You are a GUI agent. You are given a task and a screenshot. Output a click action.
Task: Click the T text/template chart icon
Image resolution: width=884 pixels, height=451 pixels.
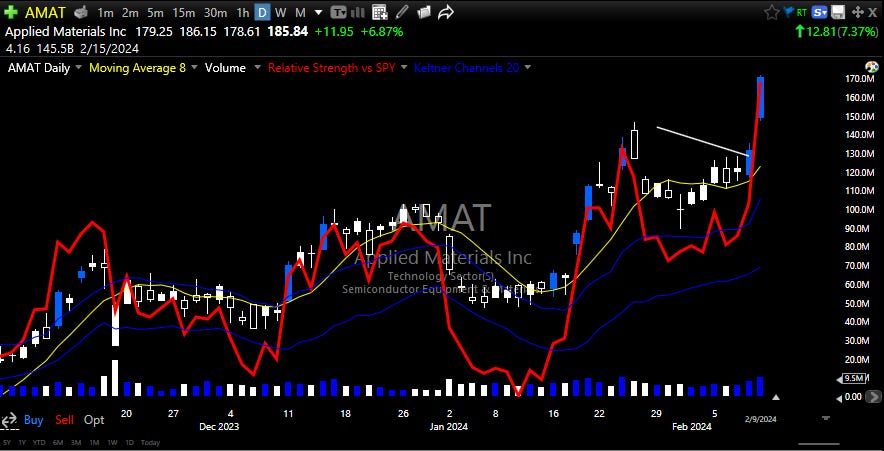tap(338, 12)
